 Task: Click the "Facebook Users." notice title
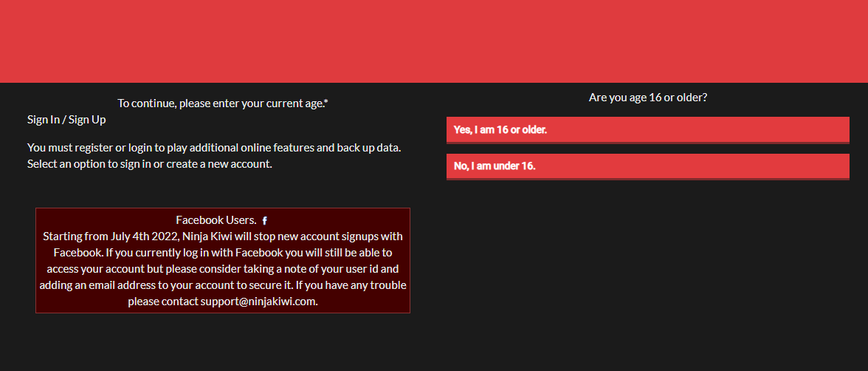[216, 220]
